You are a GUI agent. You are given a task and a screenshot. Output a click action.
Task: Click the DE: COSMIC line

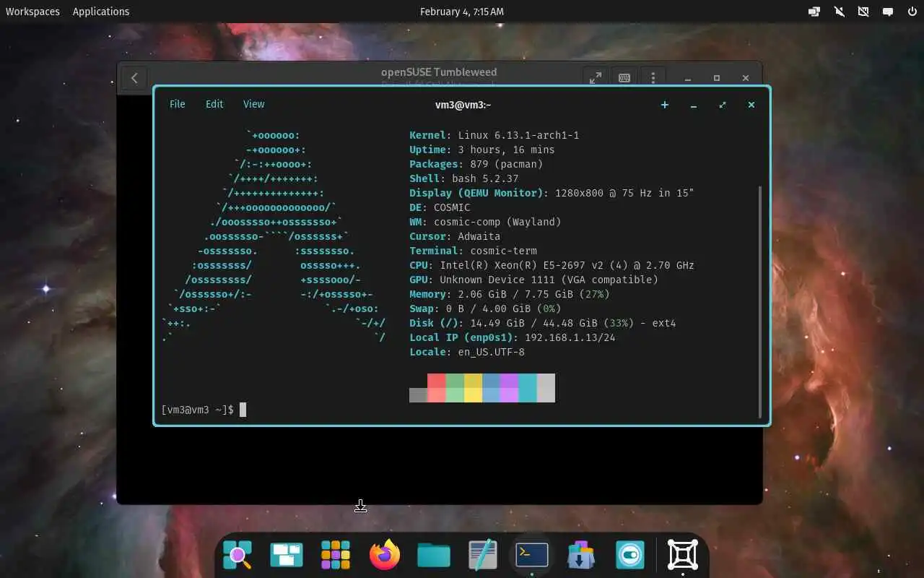point(440,207)
